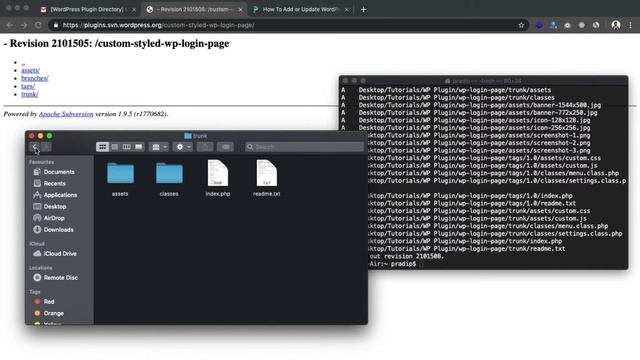Screen dimensions: 640x360
Task: Click the browser back arrow
Action: 9,25
